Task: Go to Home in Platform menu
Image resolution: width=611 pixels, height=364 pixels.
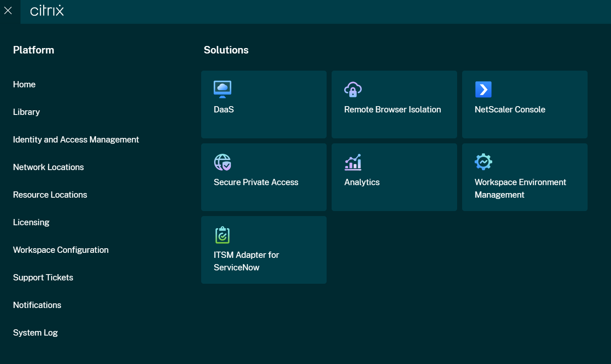Action: 24,84
